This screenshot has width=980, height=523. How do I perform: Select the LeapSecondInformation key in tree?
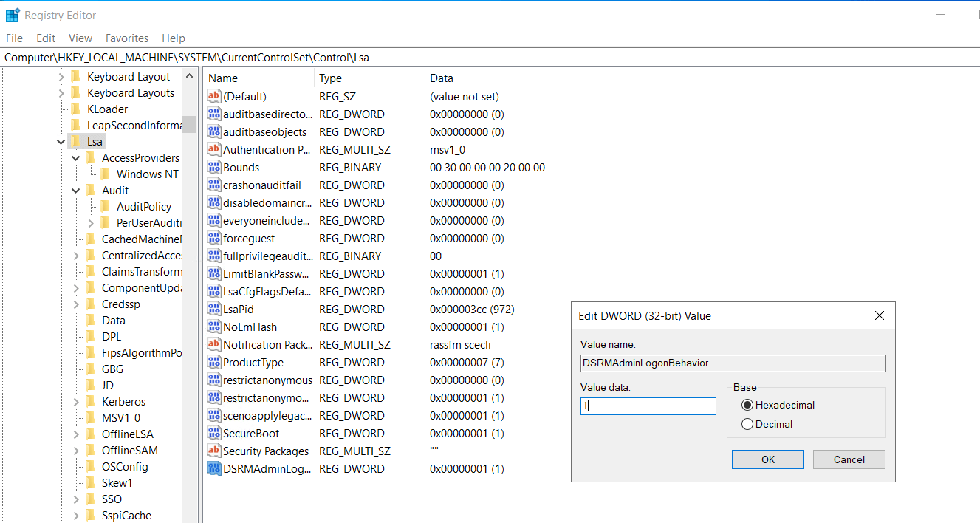pyautogui.click(x=134, y=125)
